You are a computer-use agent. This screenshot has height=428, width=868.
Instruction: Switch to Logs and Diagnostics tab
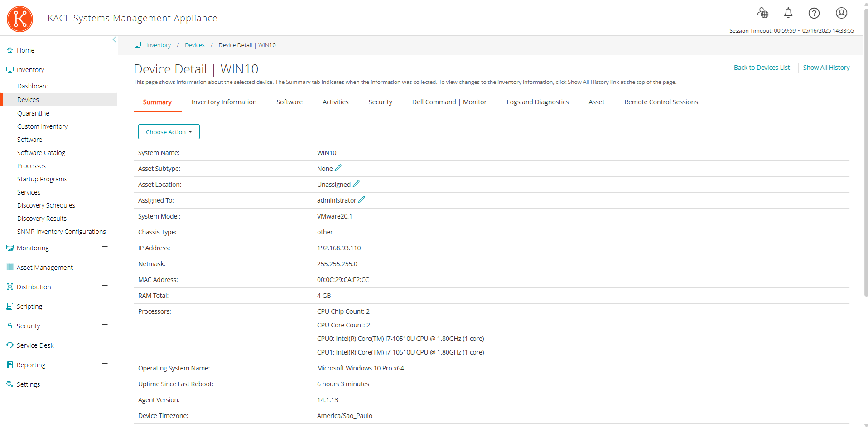pos(538,102)
